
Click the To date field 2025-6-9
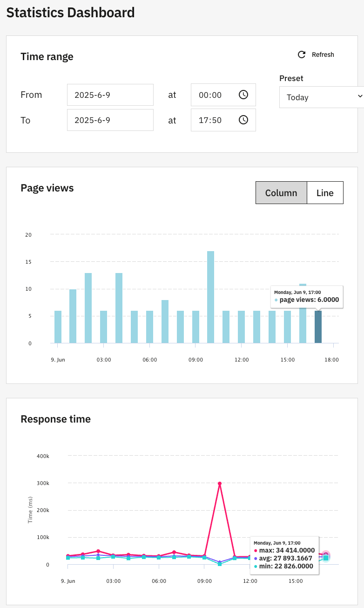[110, 120]
